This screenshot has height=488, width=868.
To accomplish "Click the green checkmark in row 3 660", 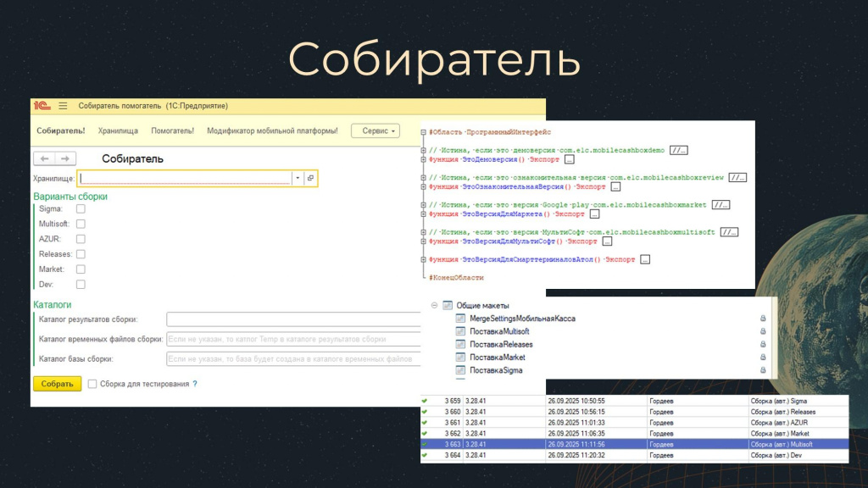I will click(425, 412).
